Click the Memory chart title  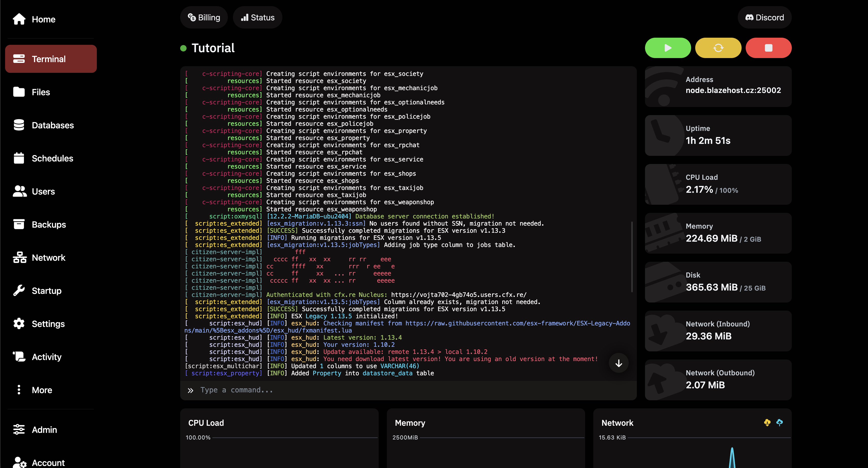pos(410,423)
